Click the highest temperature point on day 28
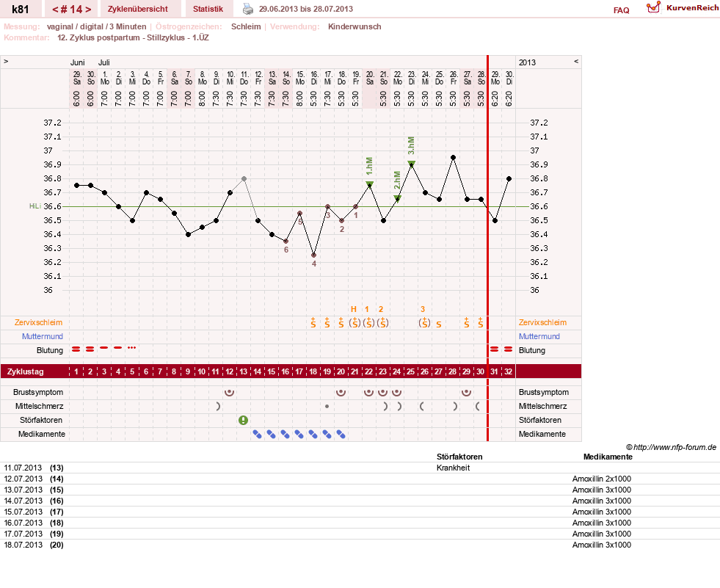 click(454, 158)
